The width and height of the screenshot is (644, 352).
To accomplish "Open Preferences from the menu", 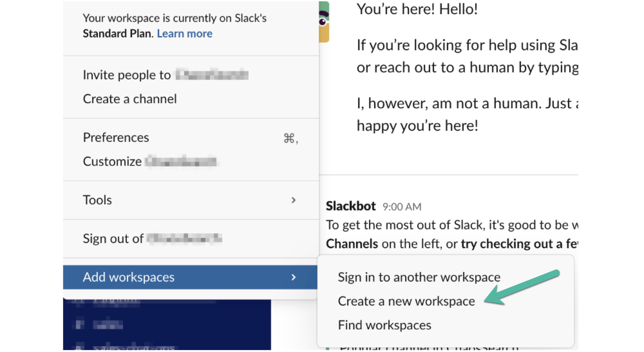I will 116,138.
